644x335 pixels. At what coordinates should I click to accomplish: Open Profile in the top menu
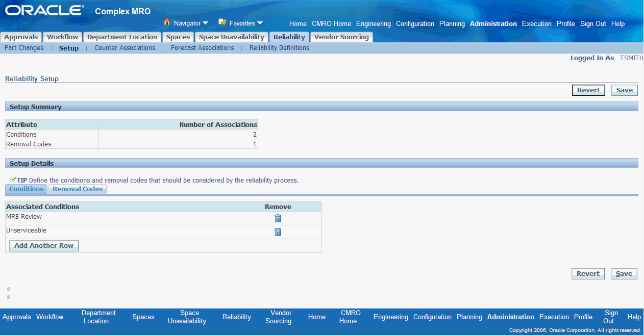566,24
